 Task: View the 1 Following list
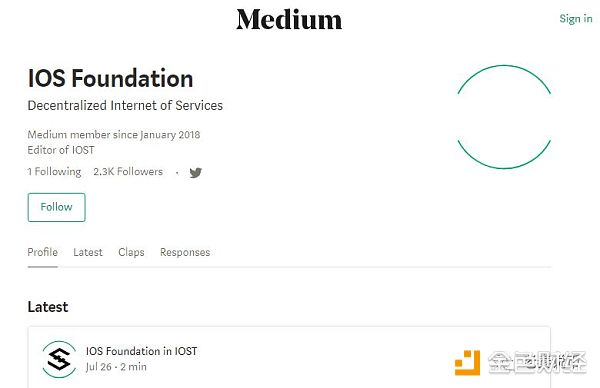pyautogui.click(x=54, y=171)
